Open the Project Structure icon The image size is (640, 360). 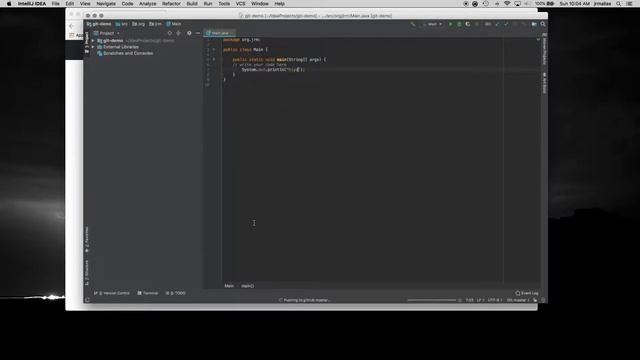point(534,24)
